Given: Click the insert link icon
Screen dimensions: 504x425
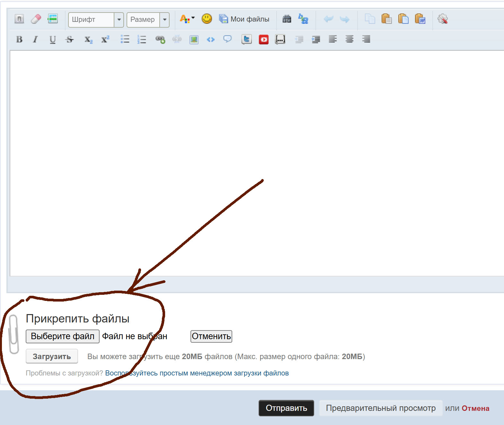Looking at the screenshot, I should click(160, 40).
